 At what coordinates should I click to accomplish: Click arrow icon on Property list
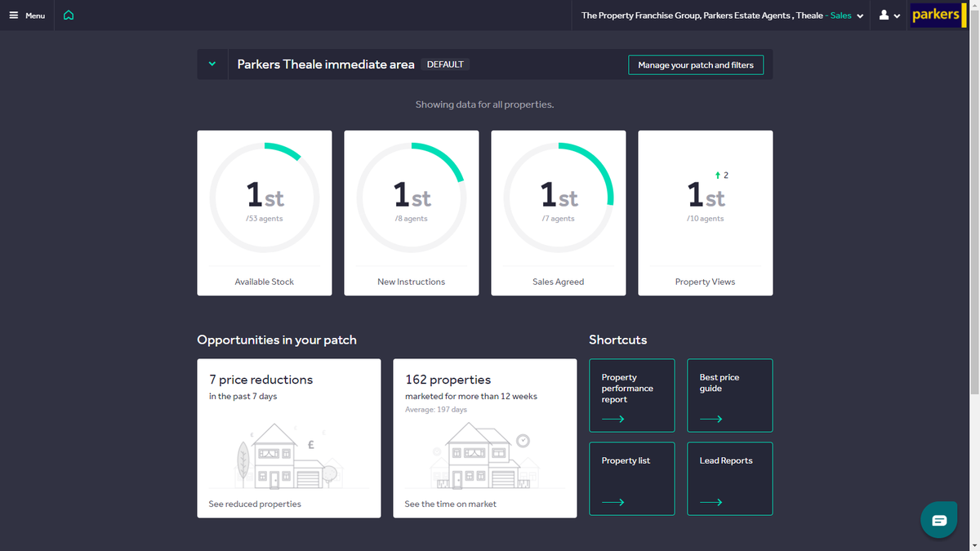pos(613,503)
